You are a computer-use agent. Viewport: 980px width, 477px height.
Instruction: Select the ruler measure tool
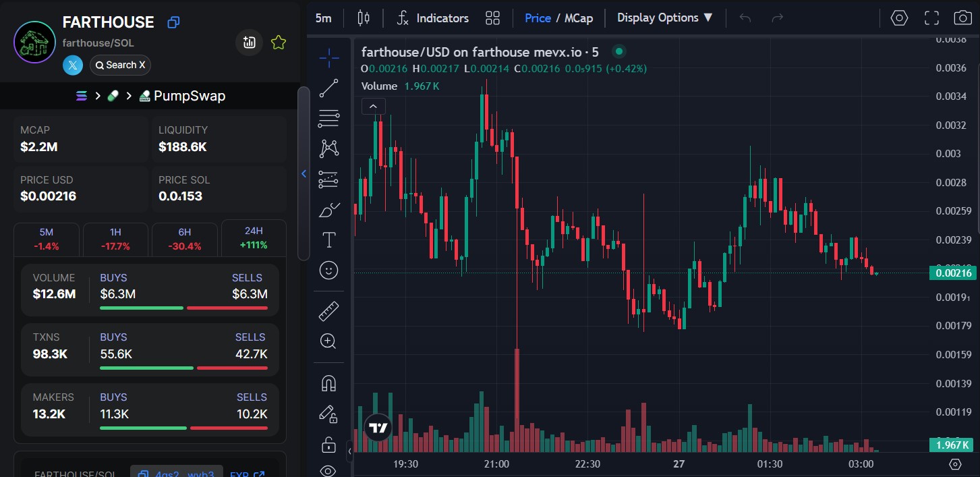tap(329, 311)
